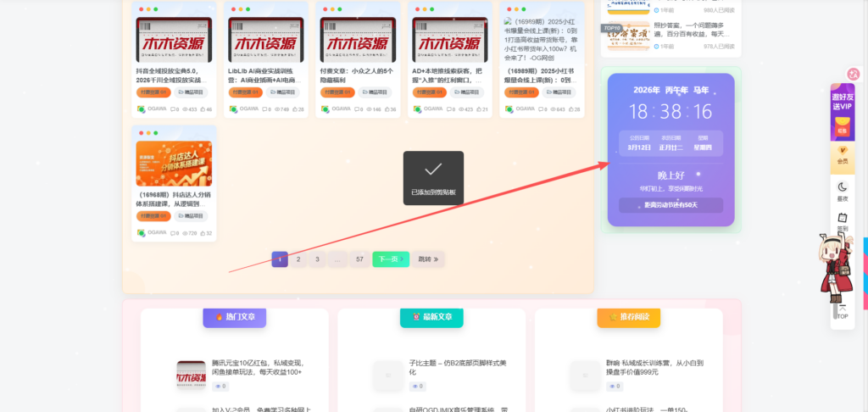Click the pink translate icon at sidebar top
The image size is (868, 412).
(854, 75)
